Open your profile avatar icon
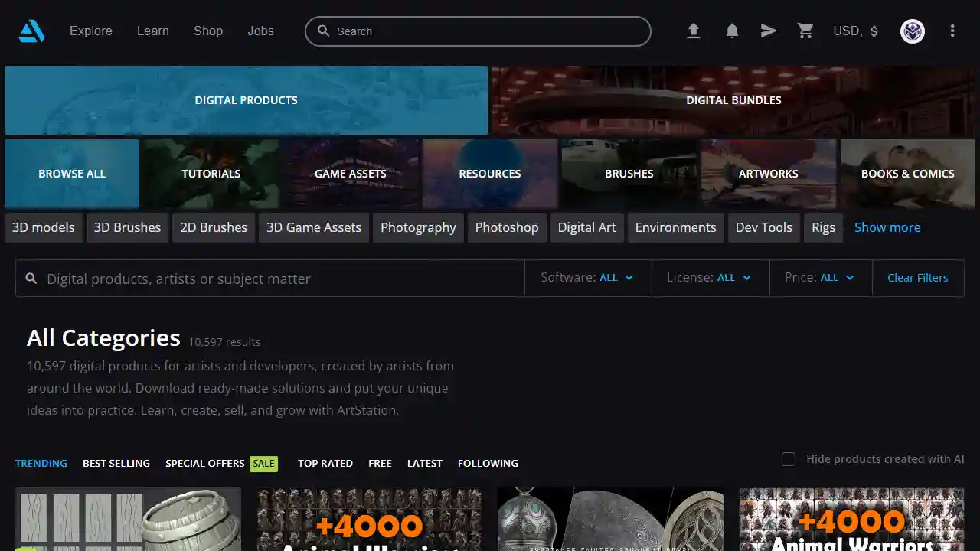 (x=912, y=31)
